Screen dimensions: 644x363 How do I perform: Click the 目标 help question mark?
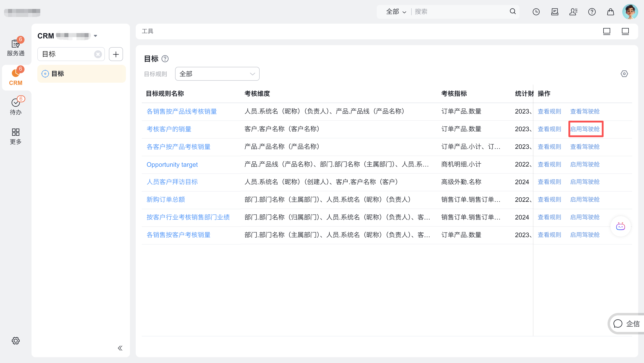pyautogui.click(x=165, y=59)
